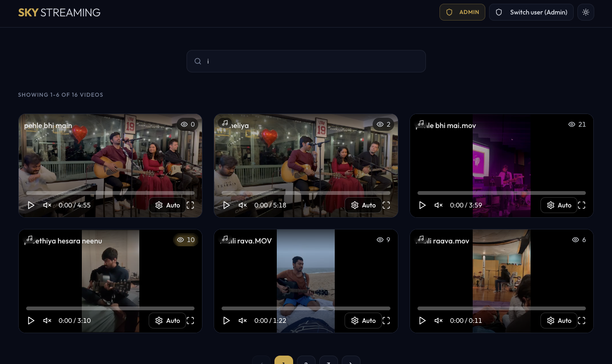Image resolution: width=612 pixels, height=364 pixels.
Task: Open the settings gear on "pehle bhi mai.mov"
Action: pyautogui.click(x=550, y=205)
